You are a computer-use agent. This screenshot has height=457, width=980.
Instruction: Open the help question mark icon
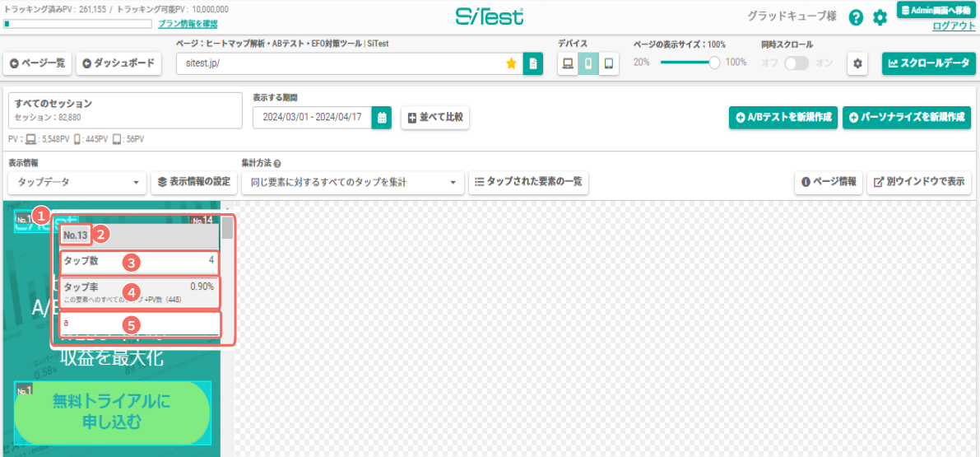[x=856, y=17]
